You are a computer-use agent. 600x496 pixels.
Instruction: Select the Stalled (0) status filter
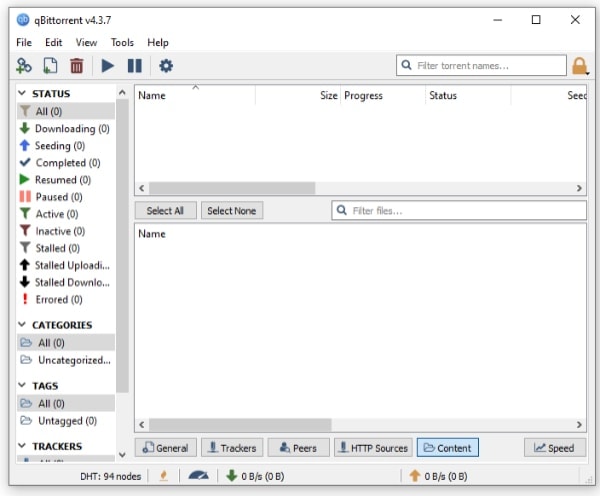(x=65, y=248)
